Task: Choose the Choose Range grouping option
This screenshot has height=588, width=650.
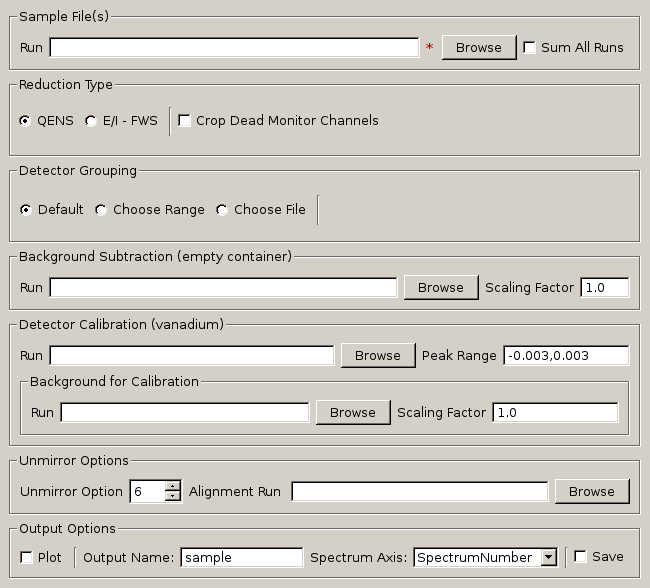Action: 101,210
